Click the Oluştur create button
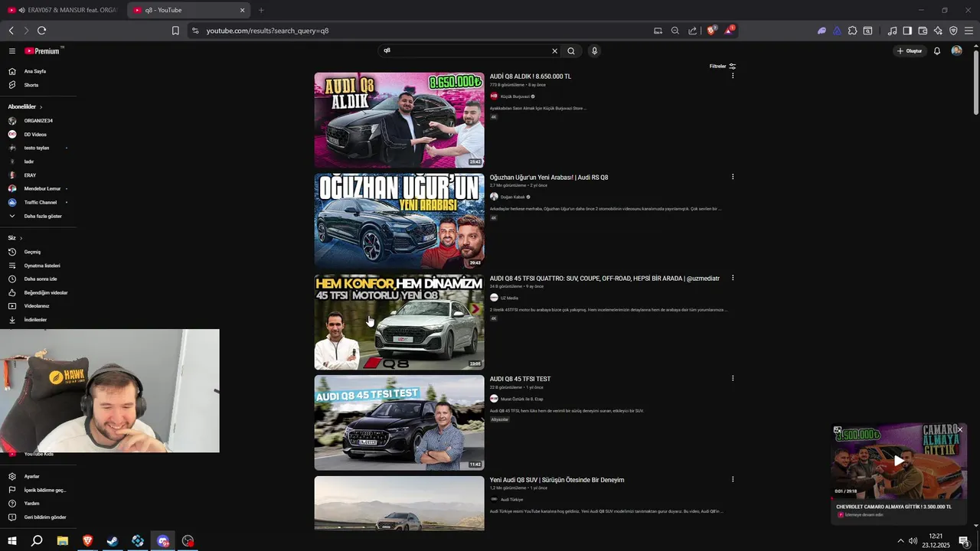Image resolution: width=980 pixels, height=551 pixels. 910,51
